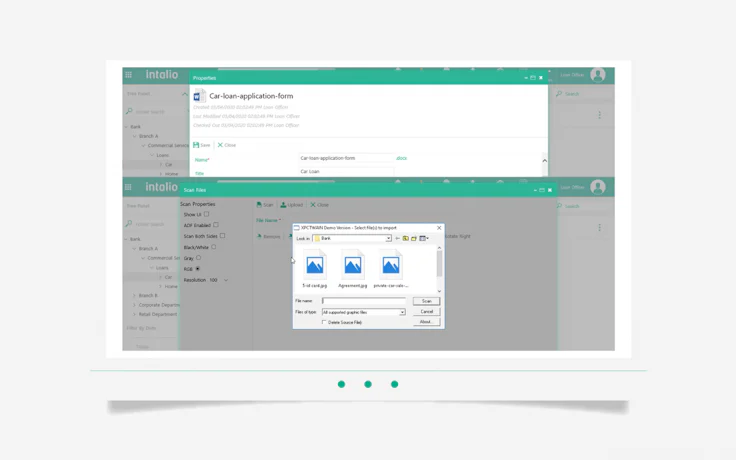Viewport: 736px width, 460px height.
Task: Click the first green carousel dot
Action: coord(341,384)
